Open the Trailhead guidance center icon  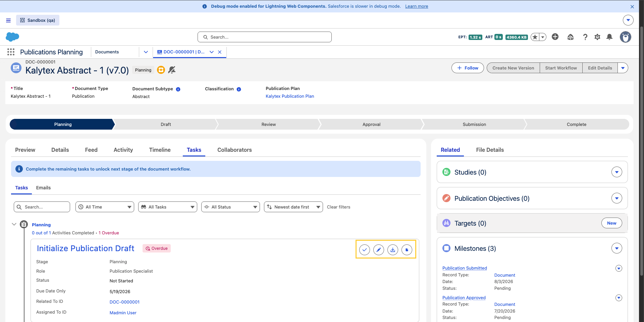coord(571,37)
